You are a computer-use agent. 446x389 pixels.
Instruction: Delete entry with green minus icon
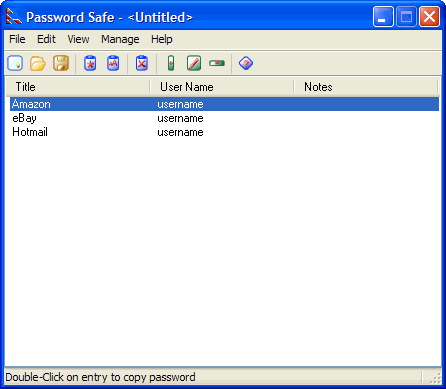[217, 63]
